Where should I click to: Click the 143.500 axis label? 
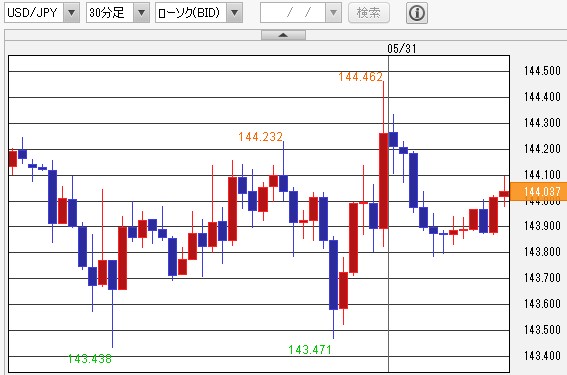point(542,329)
